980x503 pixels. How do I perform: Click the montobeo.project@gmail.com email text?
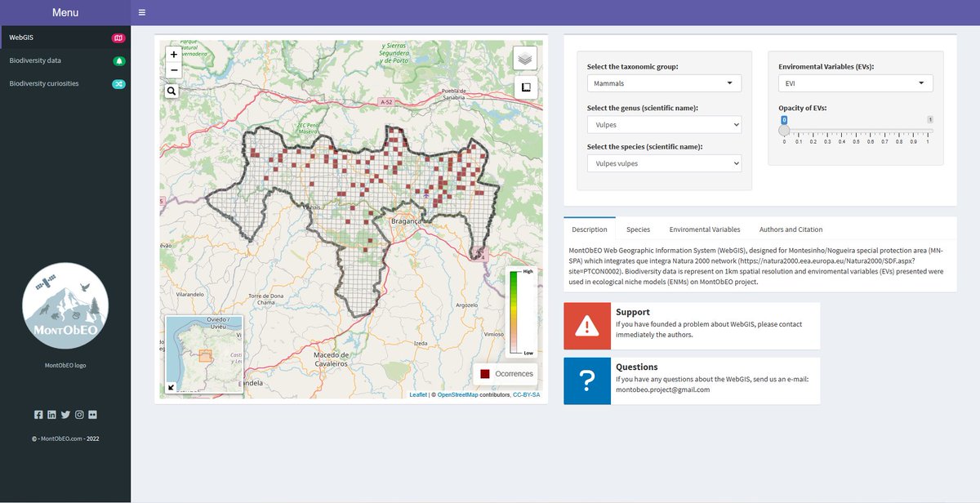pyautogui.click(x=662, y=389)
